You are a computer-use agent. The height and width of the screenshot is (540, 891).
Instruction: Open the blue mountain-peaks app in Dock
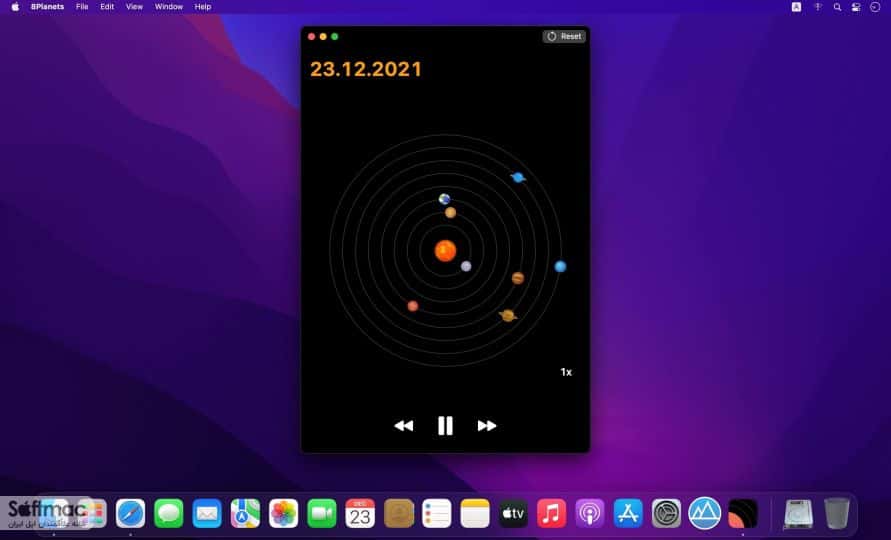[x=705, y=513]
